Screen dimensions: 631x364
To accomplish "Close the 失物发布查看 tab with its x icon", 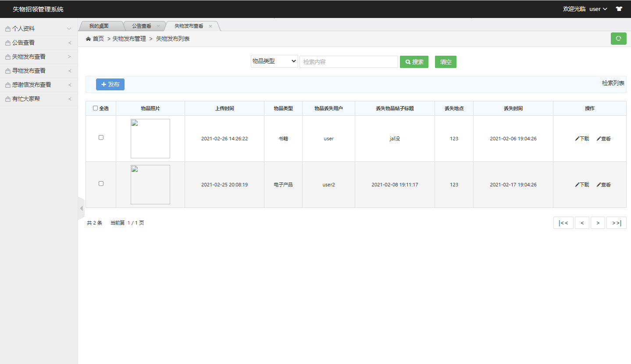I will click(210, 26).
